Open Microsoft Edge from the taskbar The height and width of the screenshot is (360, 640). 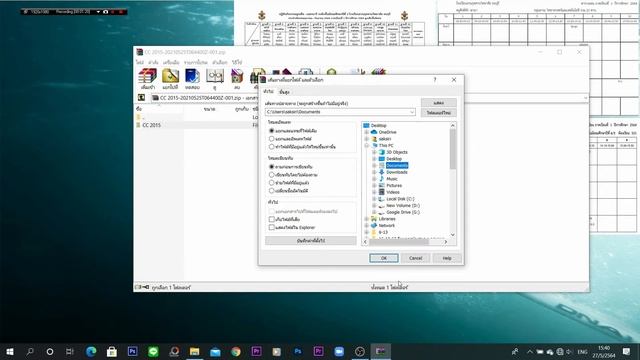tap(91, 351)
